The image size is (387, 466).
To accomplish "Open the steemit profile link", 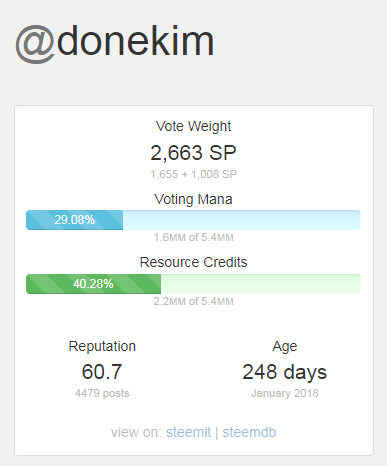I will point(188,432).
